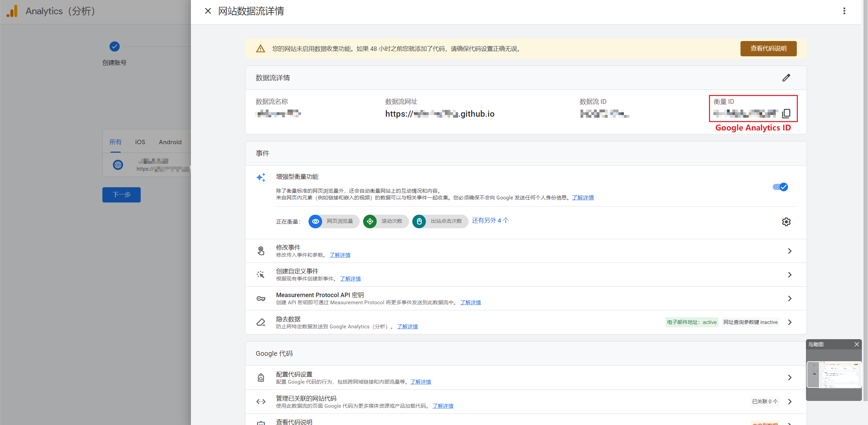Viewport: 868px width, 425px height.
Task: Click the warning triangle icon in banner
Action: pyautogui.click(x=260, y=49)
